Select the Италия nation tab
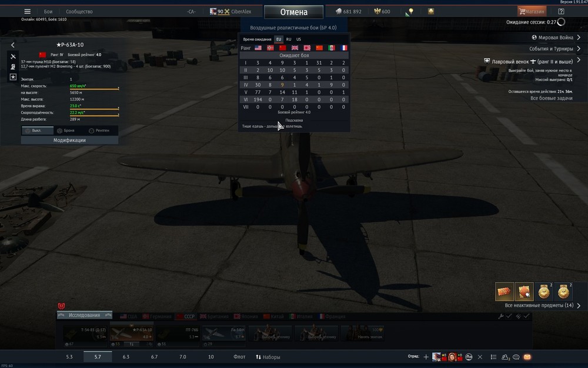Viewport: 588px width, 368px height. click(301, 316)
